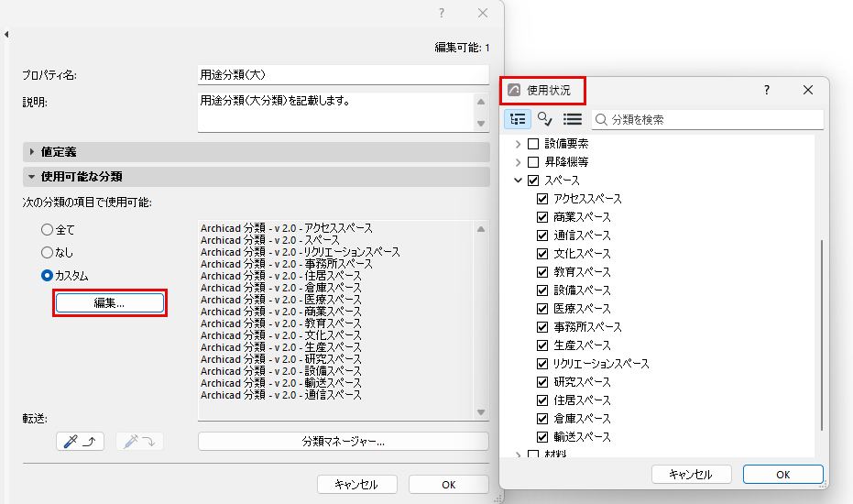The image size is (853, 504).
Task: Click the 分類を検索 search field
Action: click(707, 119)
